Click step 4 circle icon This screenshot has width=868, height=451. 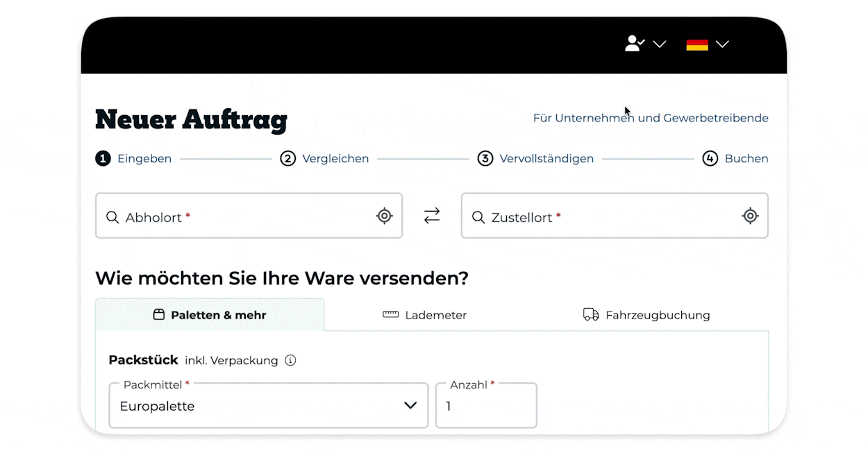pyautogui.click(x=710, y=158)
